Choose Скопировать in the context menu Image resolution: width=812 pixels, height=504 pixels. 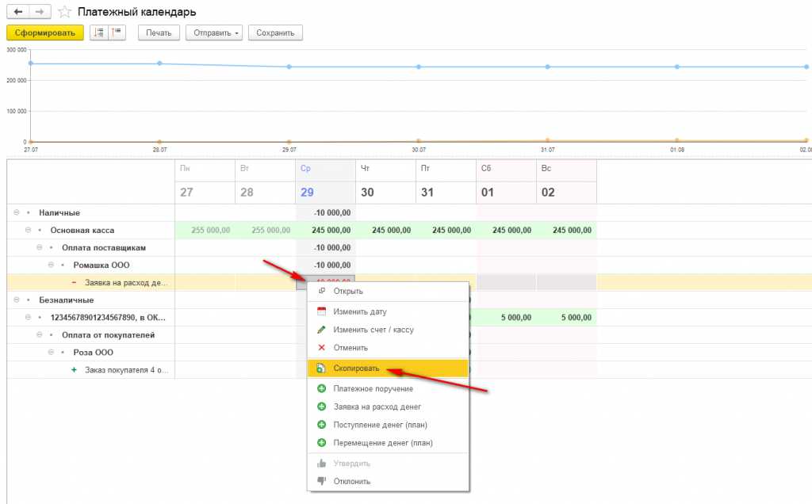point(388,368)
